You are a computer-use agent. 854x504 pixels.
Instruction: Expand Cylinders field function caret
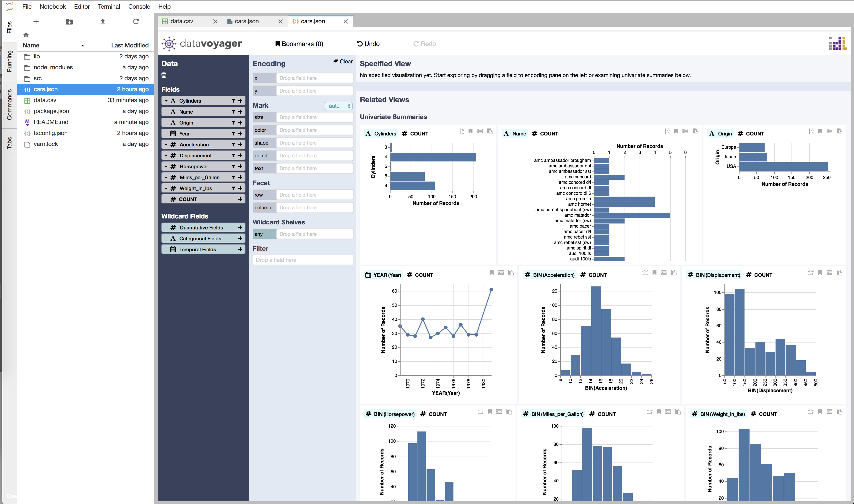166,101
